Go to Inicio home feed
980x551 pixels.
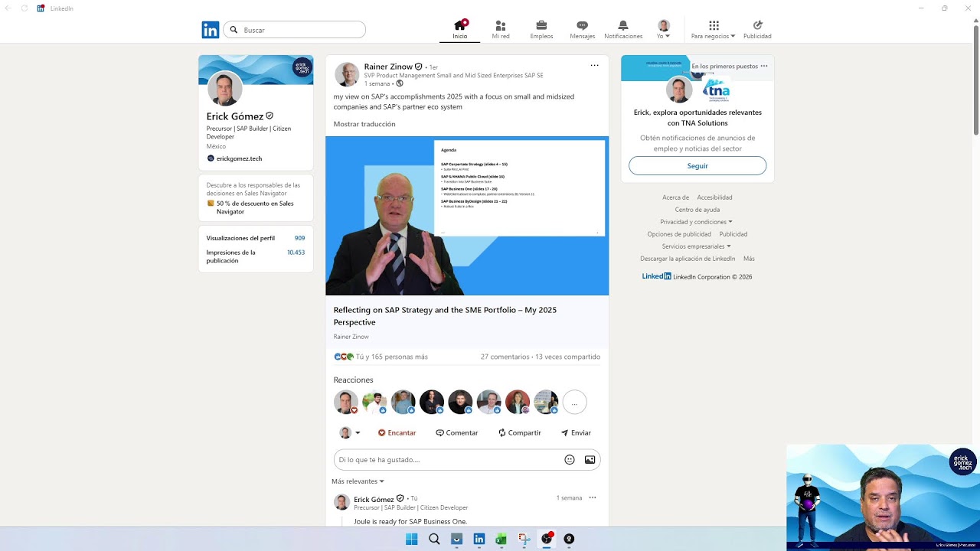(x=459, y=30)
